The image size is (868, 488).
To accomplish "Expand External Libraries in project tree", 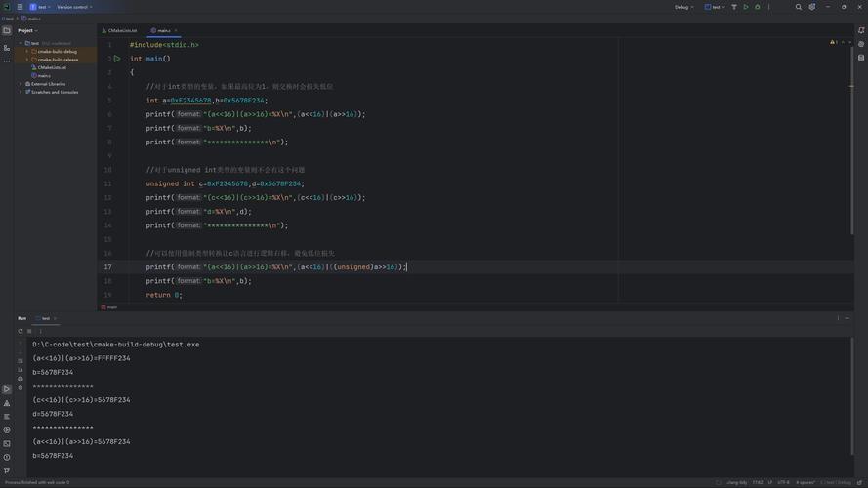I will pos(21,84).
